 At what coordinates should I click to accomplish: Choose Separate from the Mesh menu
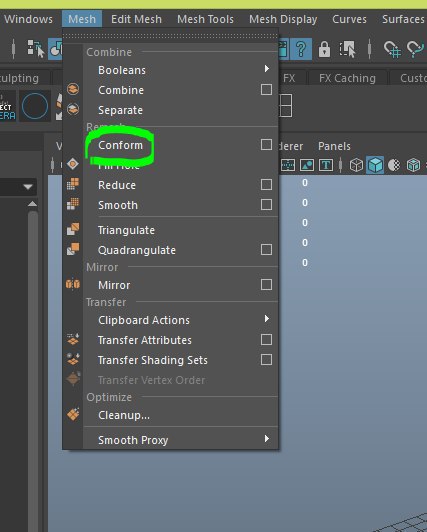pos(120,110)
